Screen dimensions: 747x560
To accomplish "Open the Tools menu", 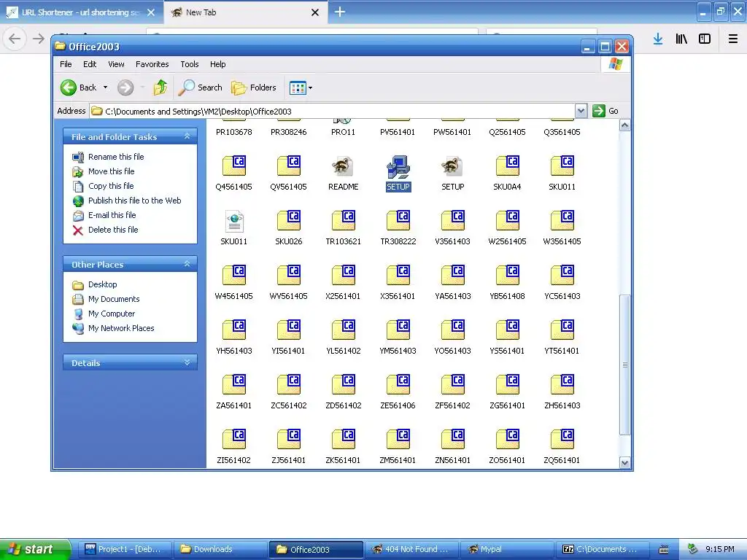I will 189,64.
